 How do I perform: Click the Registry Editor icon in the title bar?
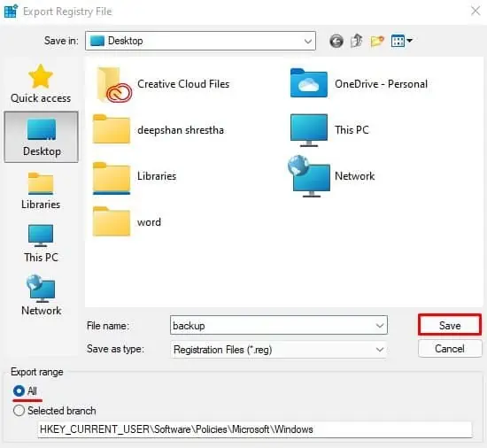click(x=11, y=12)
